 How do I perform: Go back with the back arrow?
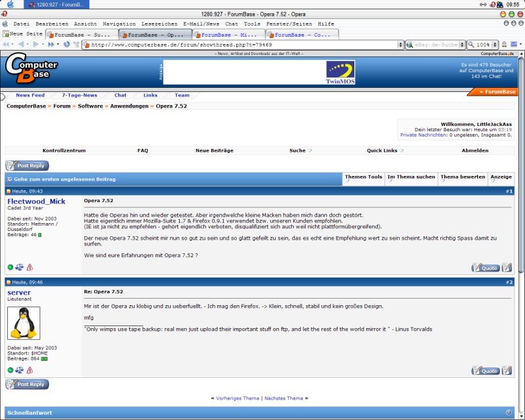[21, 44]
